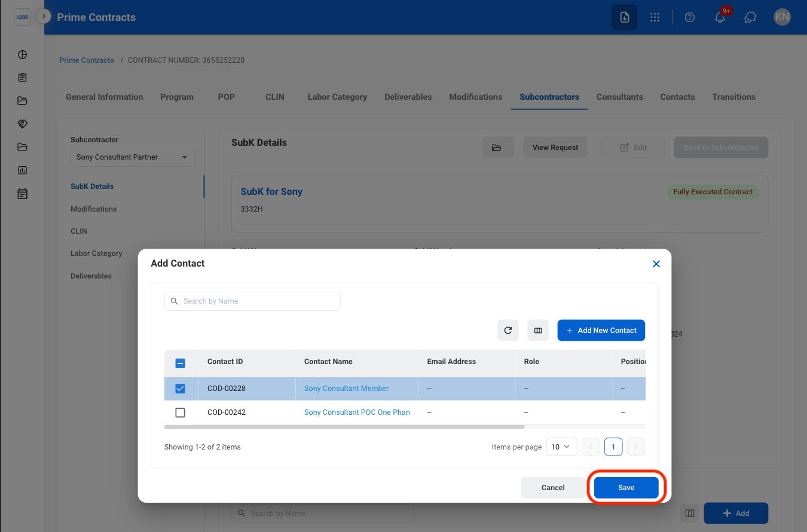Select page 1 in the pagination
Viewport: 807px width, 532px height.
[x=613, y=447]
